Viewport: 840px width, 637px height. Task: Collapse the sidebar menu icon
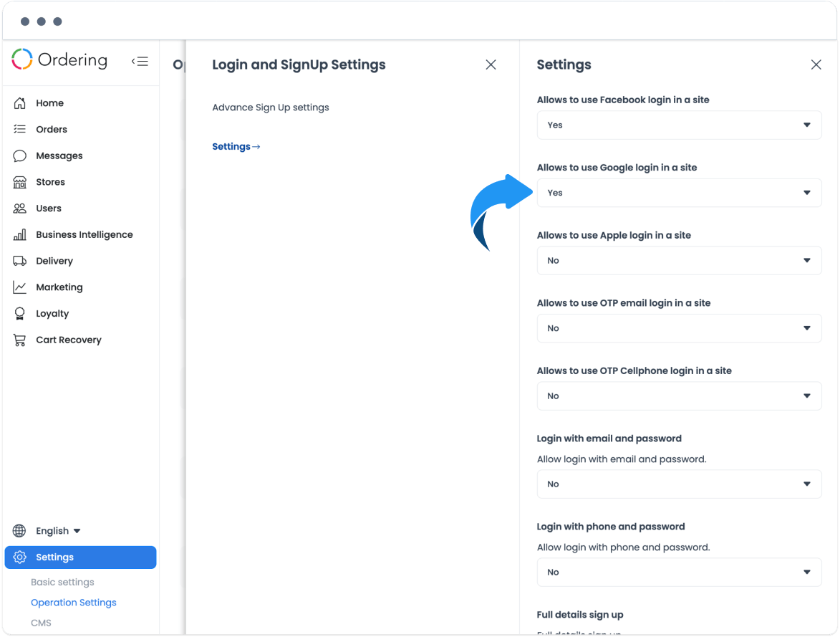140,61
